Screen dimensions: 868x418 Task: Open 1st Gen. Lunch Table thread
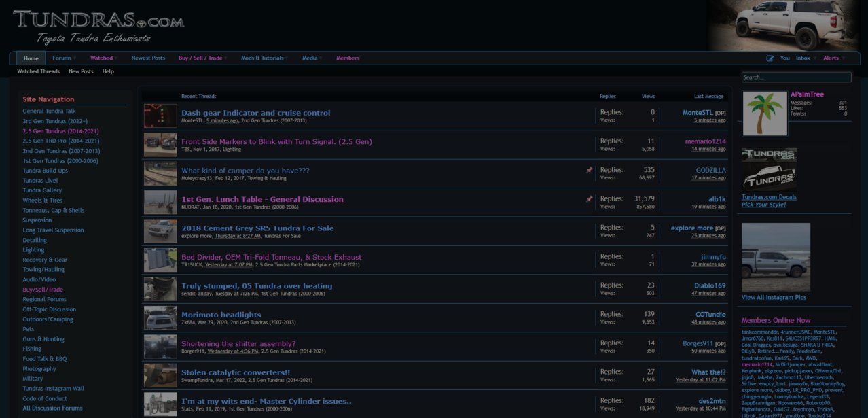[x=262, y=199]
